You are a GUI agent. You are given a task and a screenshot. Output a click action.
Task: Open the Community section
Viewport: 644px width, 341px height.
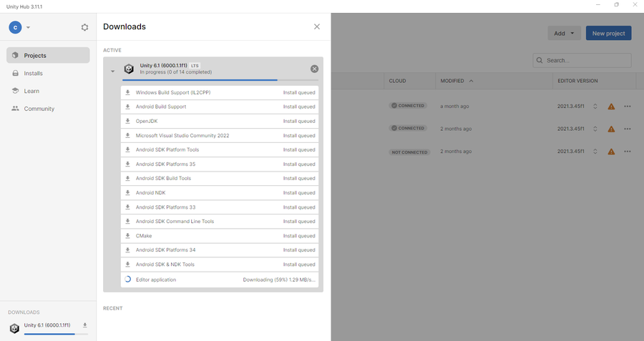[x=48, y=109]
